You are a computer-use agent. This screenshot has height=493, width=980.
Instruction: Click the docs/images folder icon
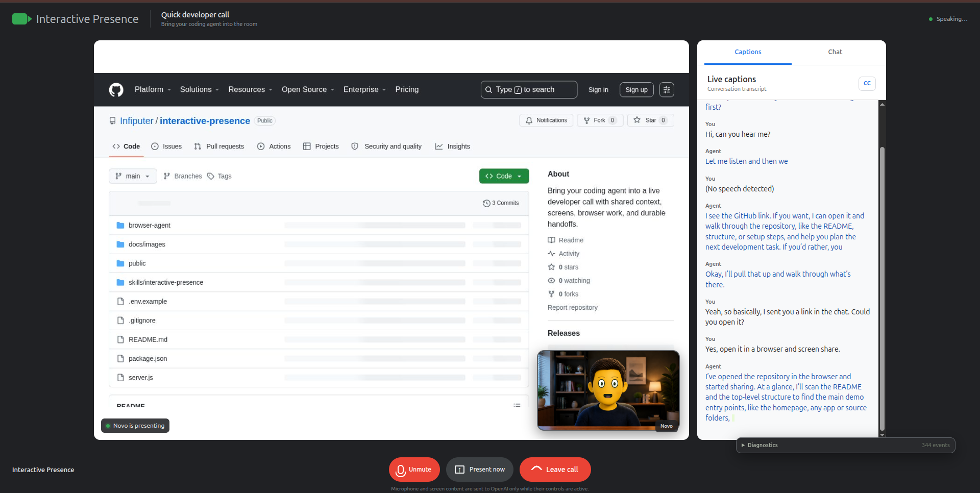(x=120, y=244)
